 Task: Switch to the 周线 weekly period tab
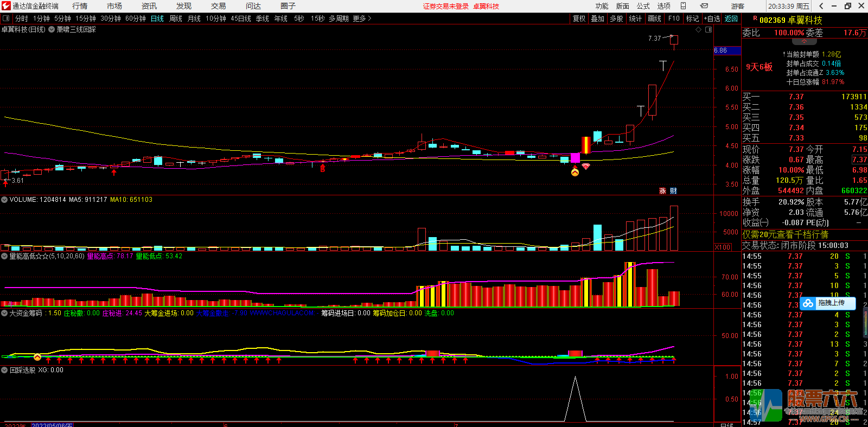coord(176,18)
